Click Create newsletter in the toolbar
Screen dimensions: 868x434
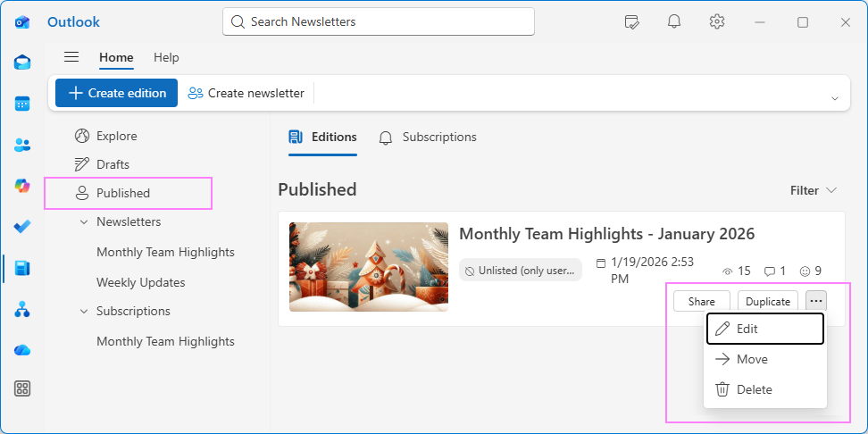click(246, 93)
